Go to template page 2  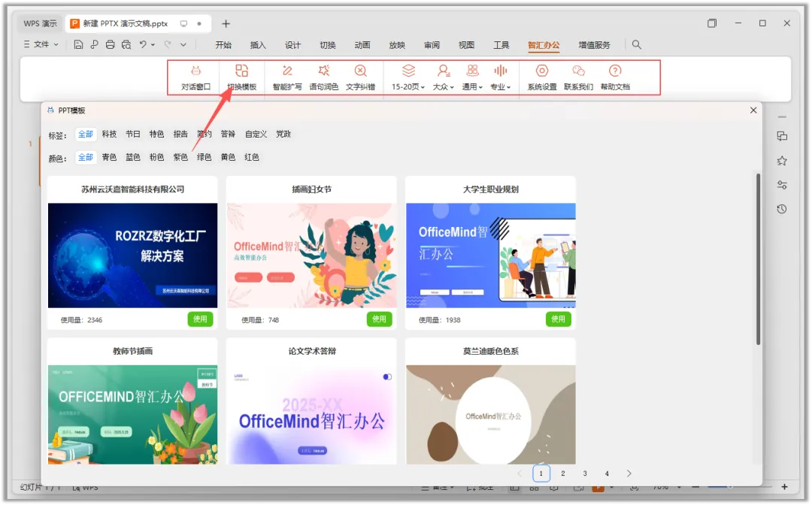click(x=563, y=473)
